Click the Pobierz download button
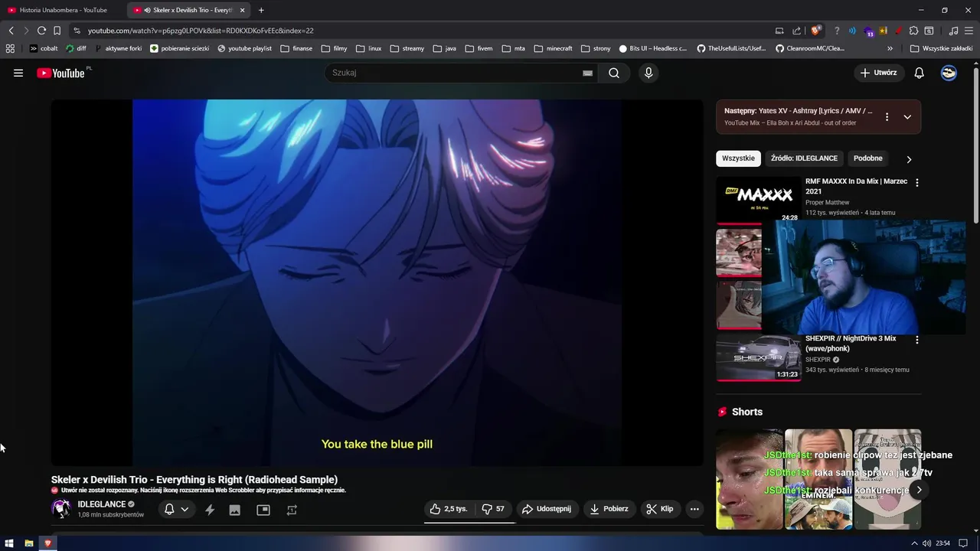The image size is (980, 551). pos(609,509)
